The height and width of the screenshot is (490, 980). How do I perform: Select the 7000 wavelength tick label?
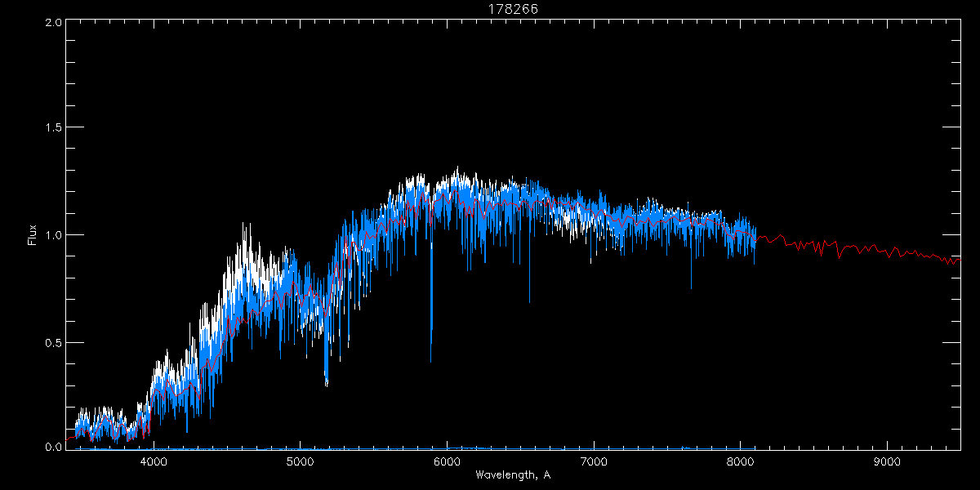click(594, 461)
